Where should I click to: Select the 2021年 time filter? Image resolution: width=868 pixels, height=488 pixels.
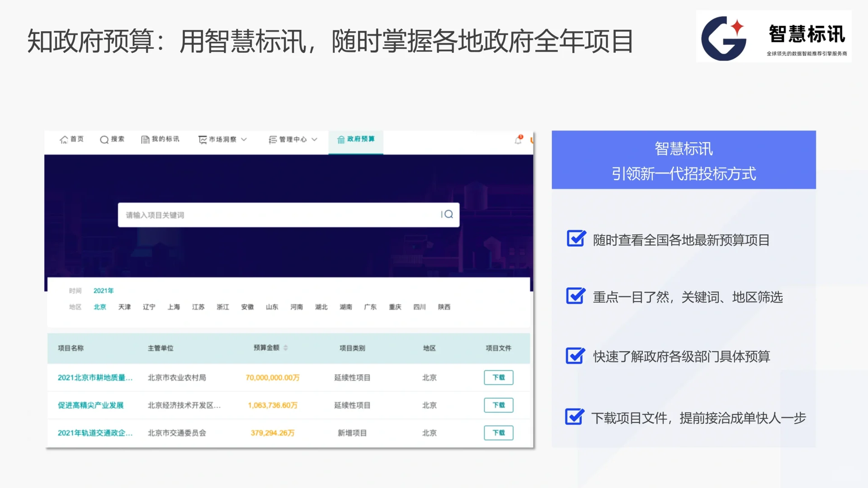tap(103, 291)
